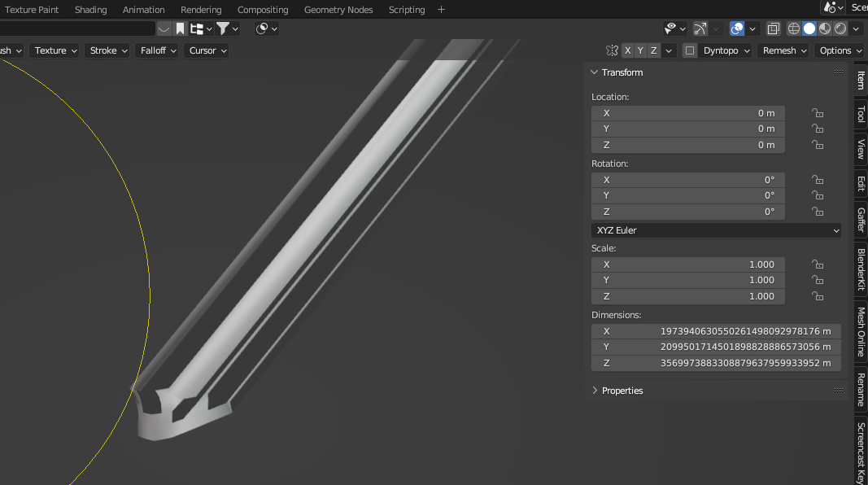
Task: Click the Dimensions X field
Action: coord(716,331)
